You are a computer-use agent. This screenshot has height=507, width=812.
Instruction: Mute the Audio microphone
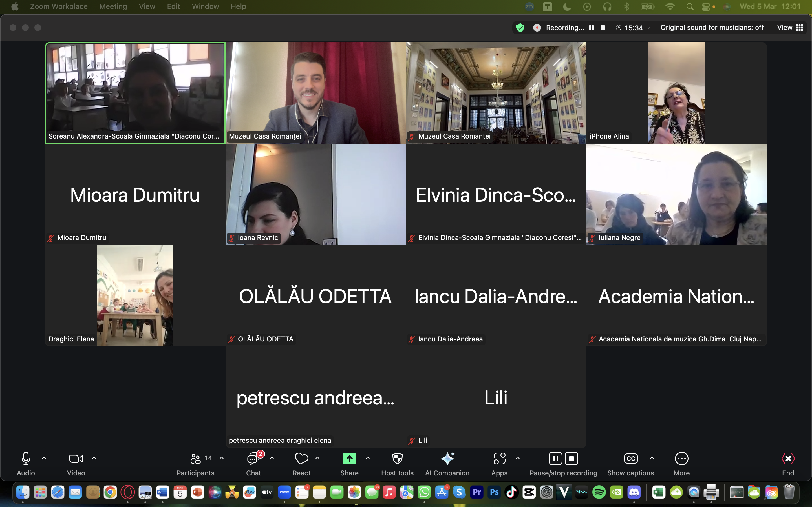(x=26, y=458)
